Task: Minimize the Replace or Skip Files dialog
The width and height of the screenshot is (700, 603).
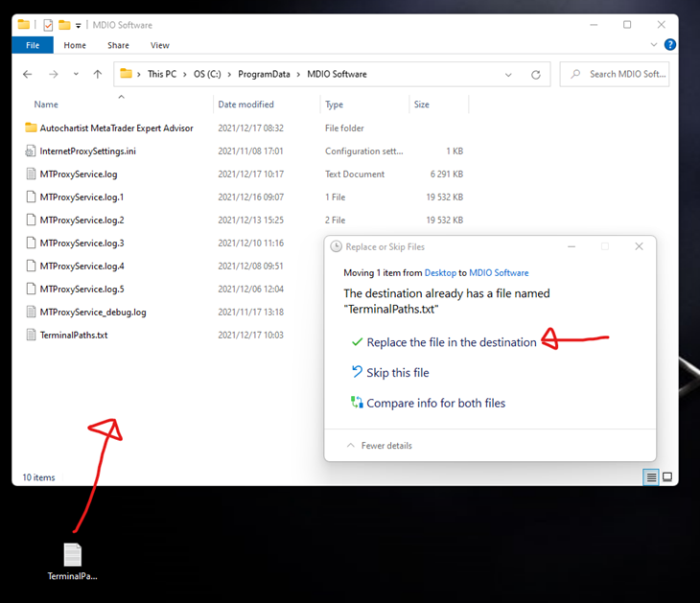Action: coord(571,246)
